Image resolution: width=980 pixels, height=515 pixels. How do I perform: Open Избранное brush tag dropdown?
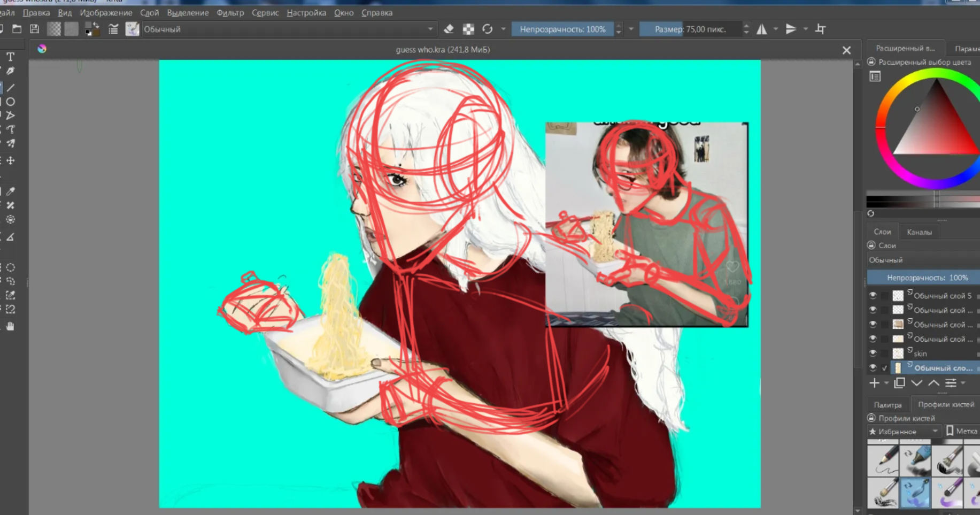(904, 431)
